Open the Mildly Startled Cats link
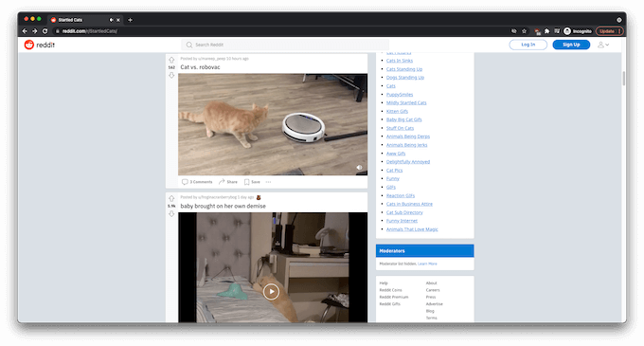The height and width of the screenshot is (346, 644). (406, 102)
